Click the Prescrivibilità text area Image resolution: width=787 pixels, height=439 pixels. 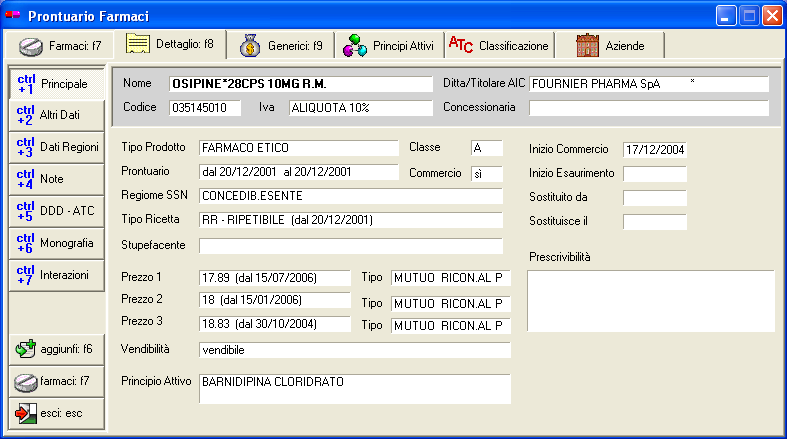pyautogui.click(x=650, y=300)
